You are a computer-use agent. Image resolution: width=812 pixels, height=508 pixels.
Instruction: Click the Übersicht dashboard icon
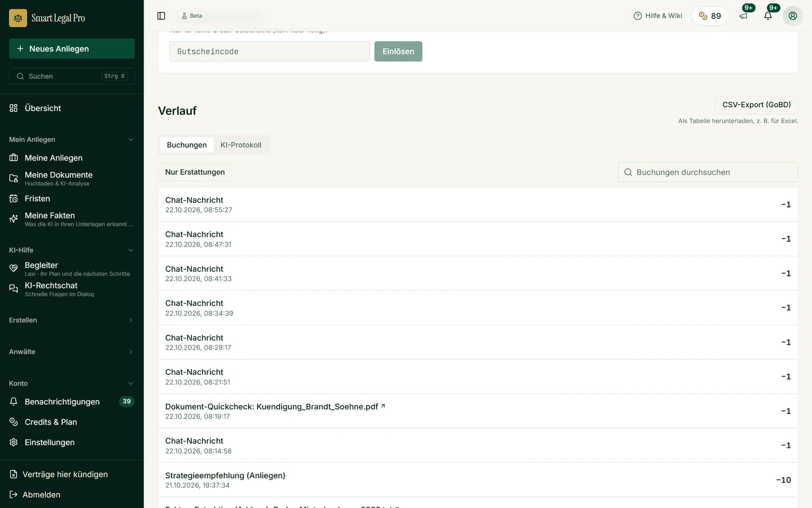tap(14, 108)
